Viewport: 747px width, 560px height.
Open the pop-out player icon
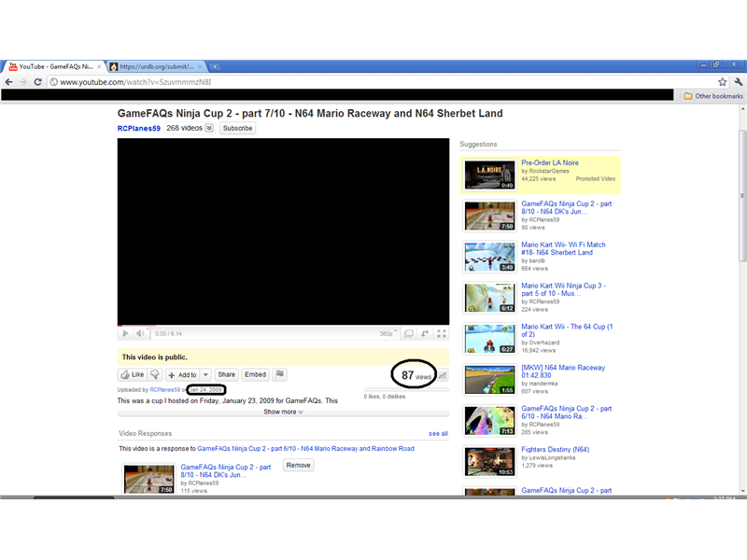409,332
